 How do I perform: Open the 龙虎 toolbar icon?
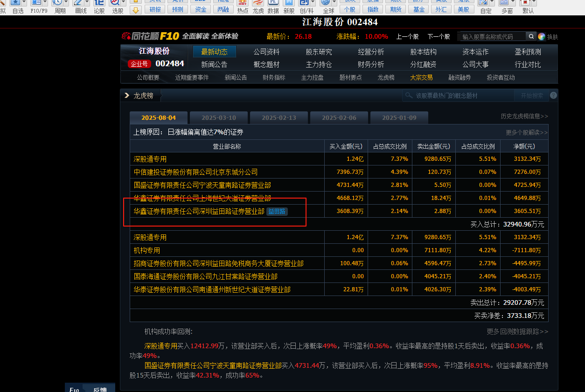(x=258, y=4)
